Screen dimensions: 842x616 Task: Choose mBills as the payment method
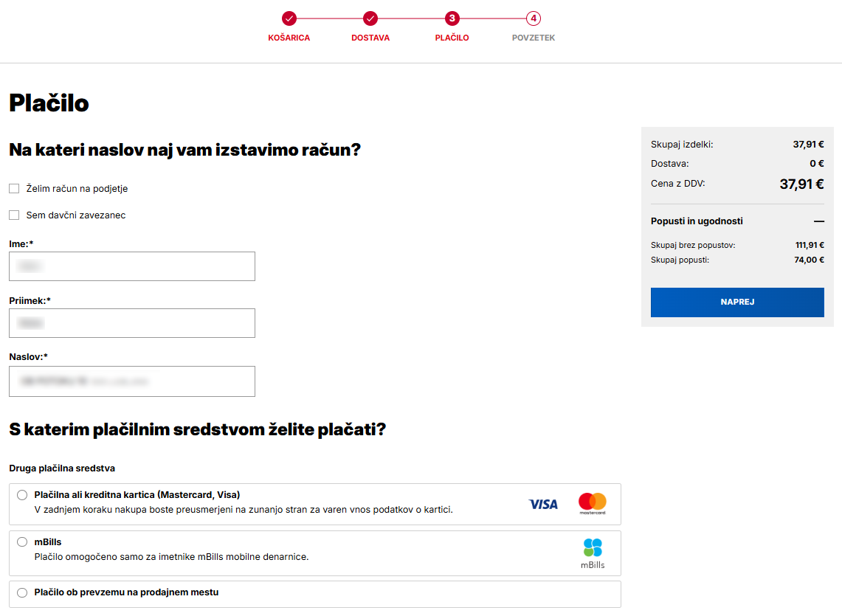coord(22,541)
